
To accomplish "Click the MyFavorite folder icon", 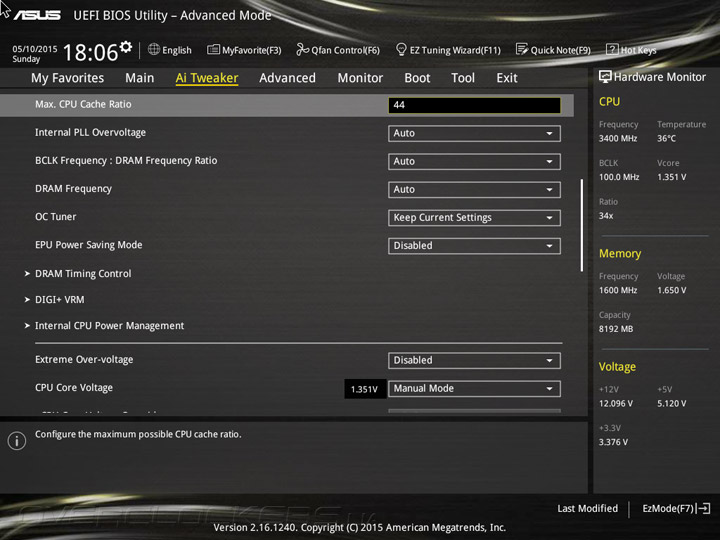I will [213, 49].
